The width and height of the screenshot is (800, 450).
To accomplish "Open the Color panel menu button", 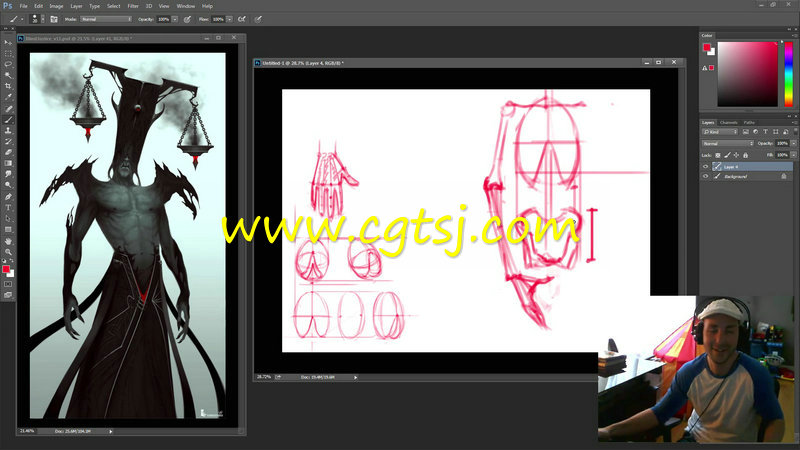I will 794,36.
